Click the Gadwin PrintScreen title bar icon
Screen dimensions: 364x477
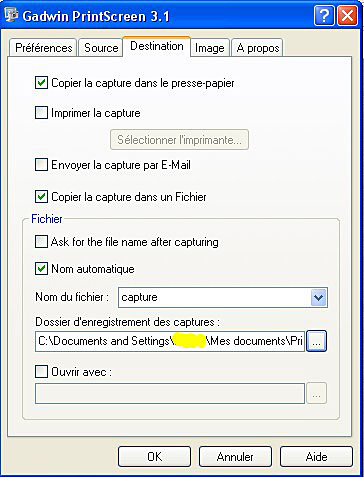11,15
